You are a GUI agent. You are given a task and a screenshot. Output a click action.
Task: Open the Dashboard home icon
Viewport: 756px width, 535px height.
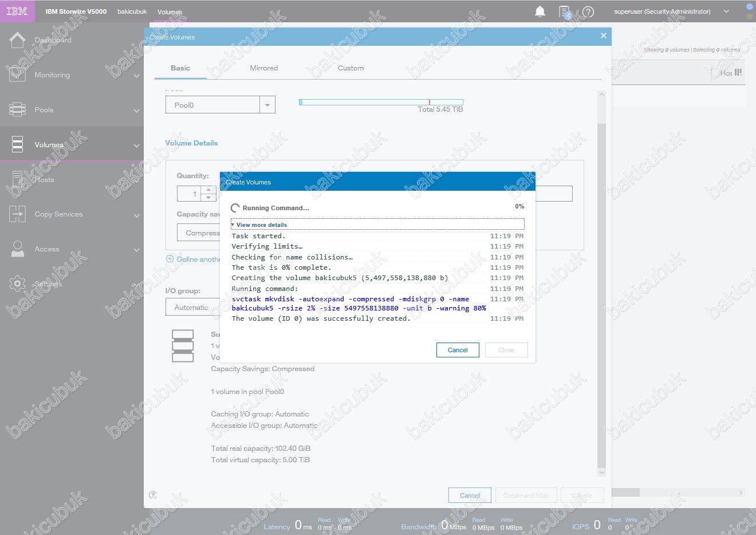pos(18,40)
